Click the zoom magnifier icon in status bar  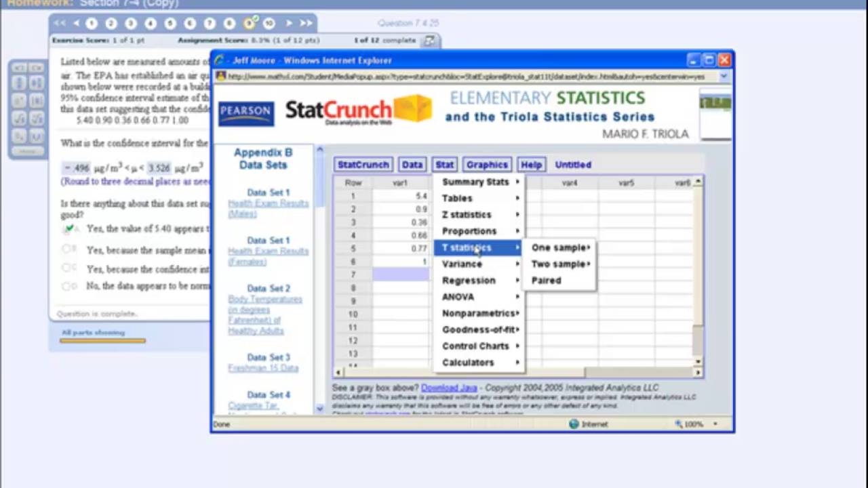[x=679, y=424]
